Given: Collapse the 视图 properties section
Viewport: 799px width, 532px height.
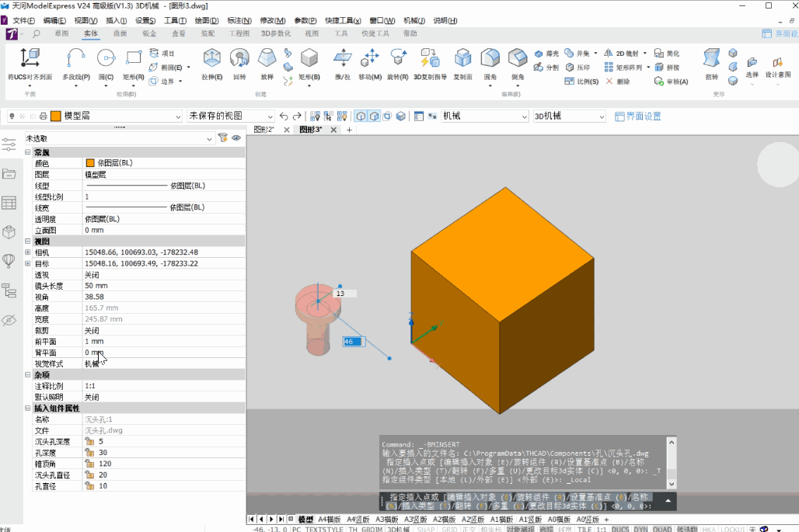Looking at the screenshot, I should pos(28,242).
